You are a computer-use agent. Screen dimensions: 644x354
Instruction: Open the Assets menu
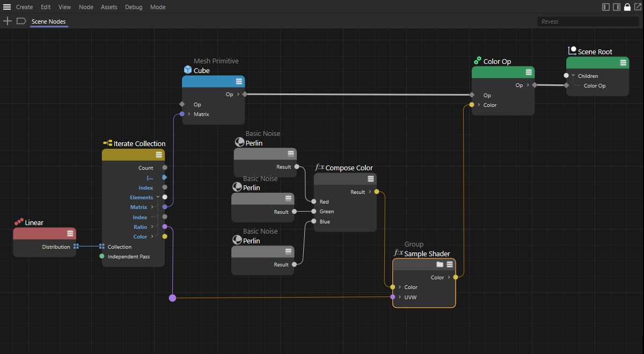tap(109, 7)
